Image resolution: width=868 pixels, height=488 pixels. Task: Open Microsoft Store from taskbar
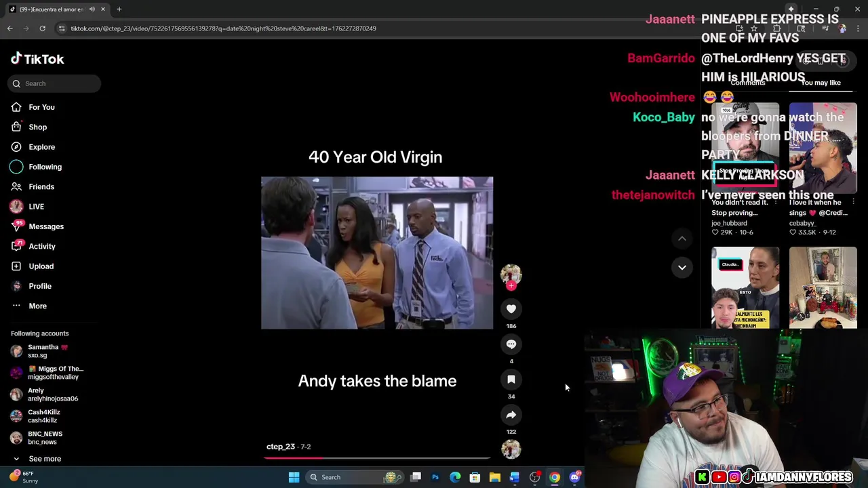click(x=475, y=477)
